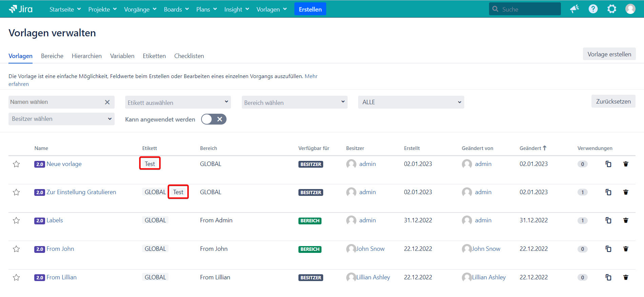This screenshot has height=297, width=644.
Task: Open the 'Bereich wählen' dropdown
Action: point(294,103)
